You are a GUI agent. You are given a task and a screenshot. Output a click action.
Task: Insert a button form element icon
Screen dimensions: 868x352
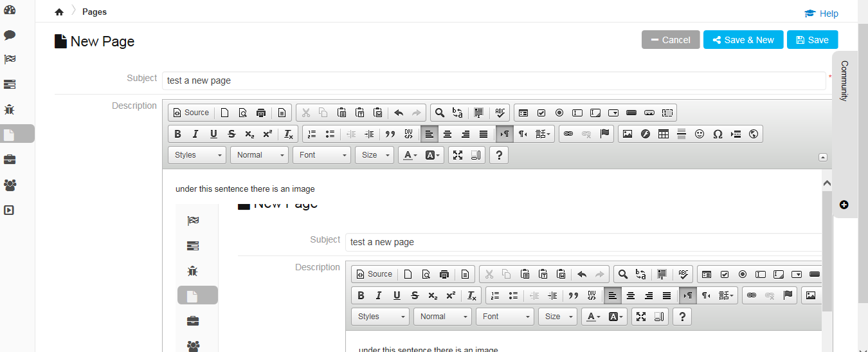pos(631,113)
